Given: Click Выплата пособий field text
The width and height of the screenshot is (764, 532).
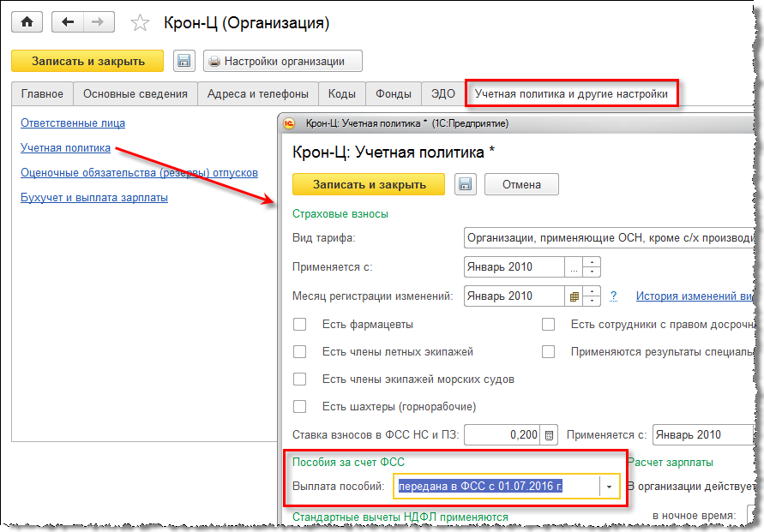Looking at the screenshot, I should [x=496, y=487].
